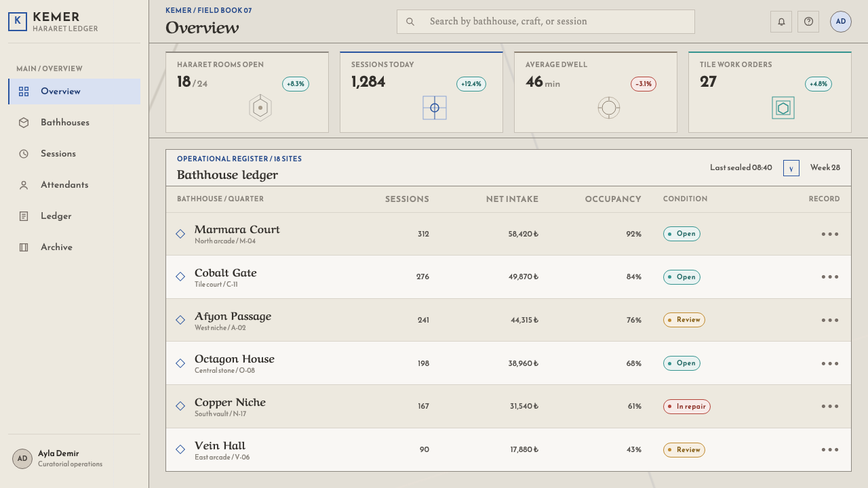The width and height of the screenshot is (868, 488).
Task: Open the three-dot record menu for Afyon Passage
Action: 830,320
